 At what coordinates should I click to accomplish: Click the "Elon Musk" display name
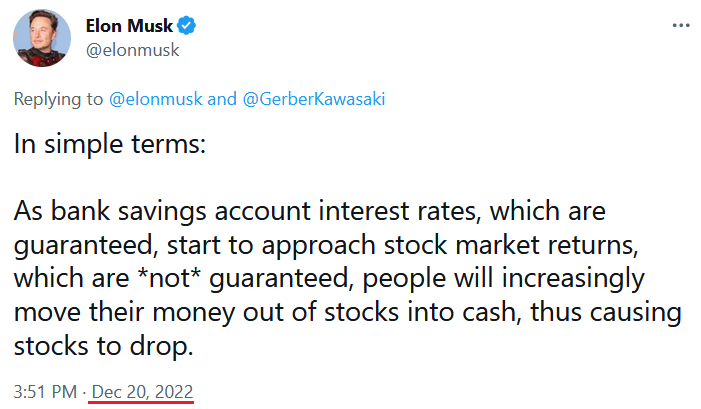(129, 26)
